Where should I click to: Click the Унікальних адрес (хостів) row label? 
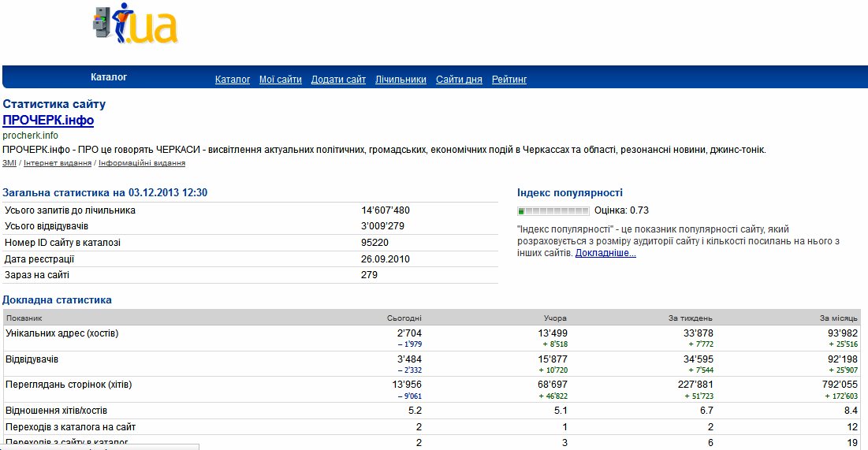tap(62, 333)
